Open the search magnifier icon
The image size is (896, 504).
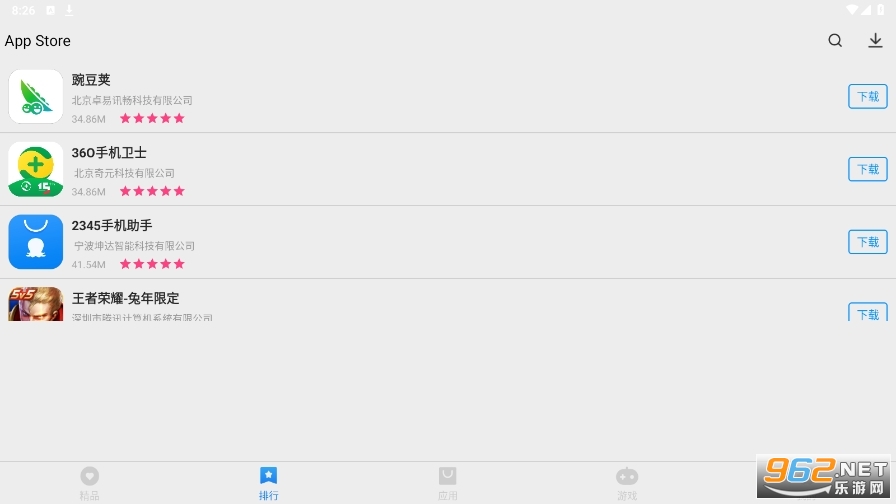(x=835, y=40)
